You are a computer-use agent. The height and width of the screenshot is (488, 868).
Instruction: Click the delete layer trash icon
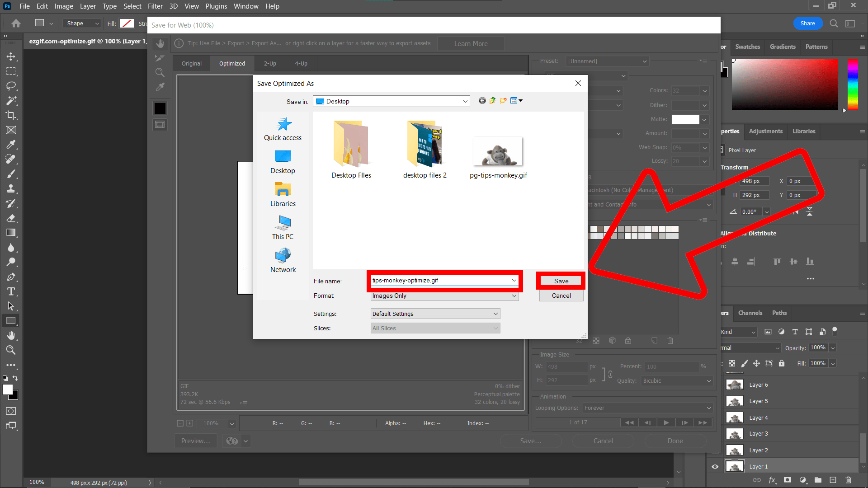(848, 480)
